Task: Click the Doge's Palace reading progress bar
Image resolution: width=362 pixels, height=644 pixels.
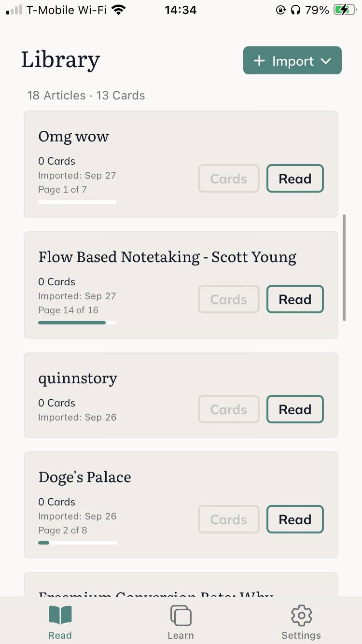Action: click(77, 543)
